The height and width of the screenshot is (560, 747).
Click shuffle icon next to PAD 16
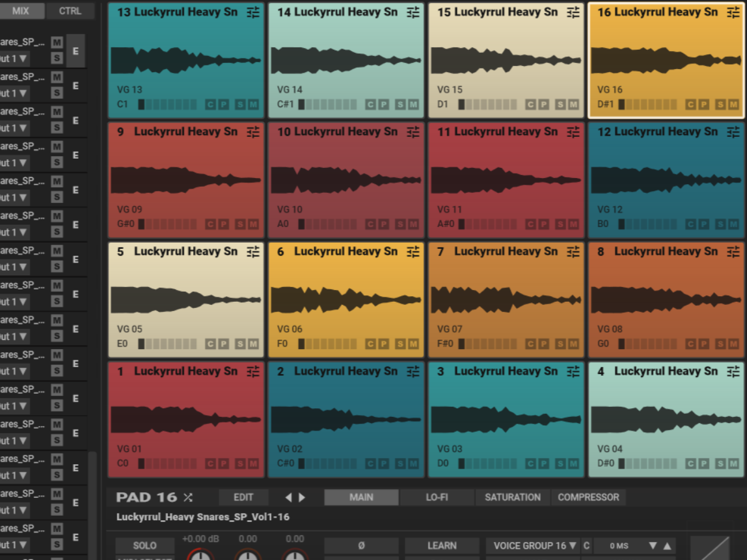click(x=188, y=497)
